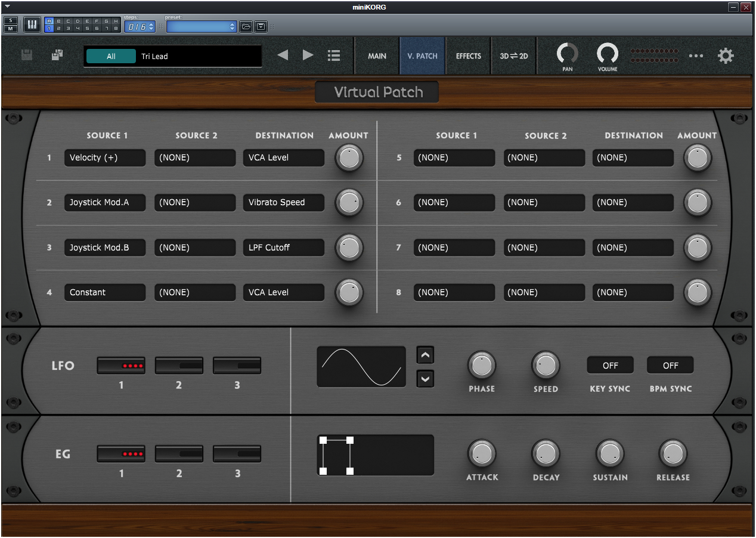Switch to the EFFECTS tab
Image resolution: width=756 pixels, height=538 pixels.
[468, 55]
